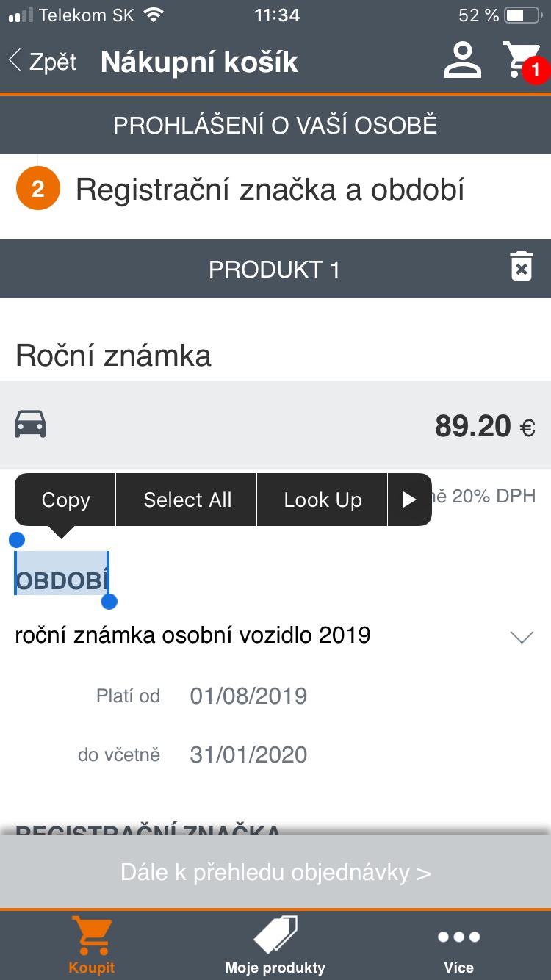Proceed with Dále k přehledu objednávky

(x=275, y=873)
